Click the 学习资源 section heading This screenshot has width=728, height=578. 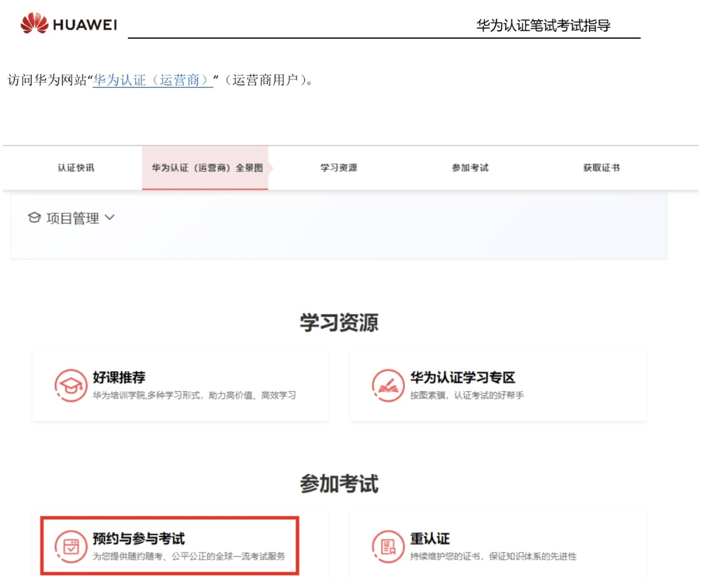click(339, 322)
